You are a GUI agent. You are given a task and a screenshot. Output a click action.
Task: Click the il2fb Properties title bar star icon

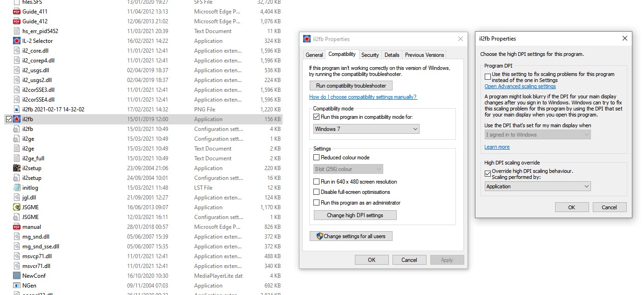click(x=307, y=39)
